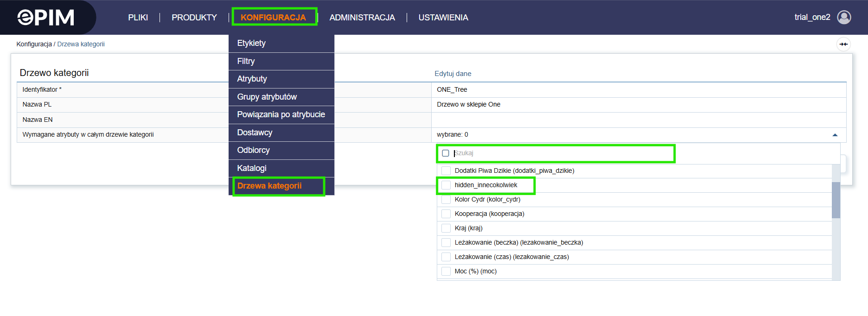Open the KONFIGURACJA menu
Image resolution: width=868 pixels, height=316 pixels.
[273, 18]
